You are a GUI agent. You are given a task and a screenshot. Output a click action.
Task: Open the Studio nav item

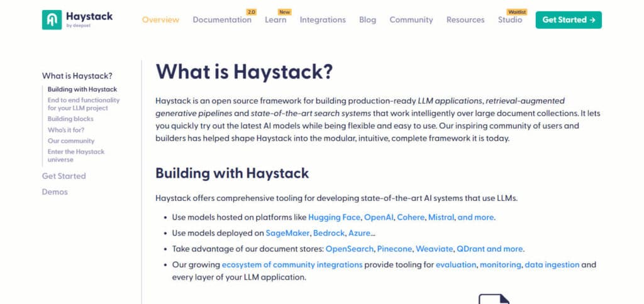pyautogui.click(x=510, y=19)
